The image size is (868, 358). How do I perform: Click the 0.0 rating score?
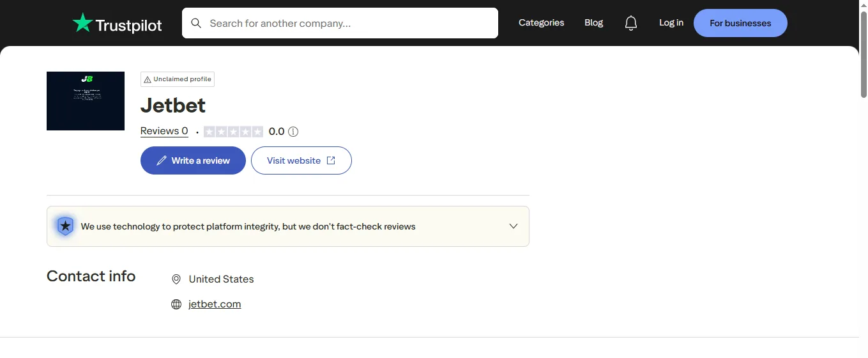[277, 132]
